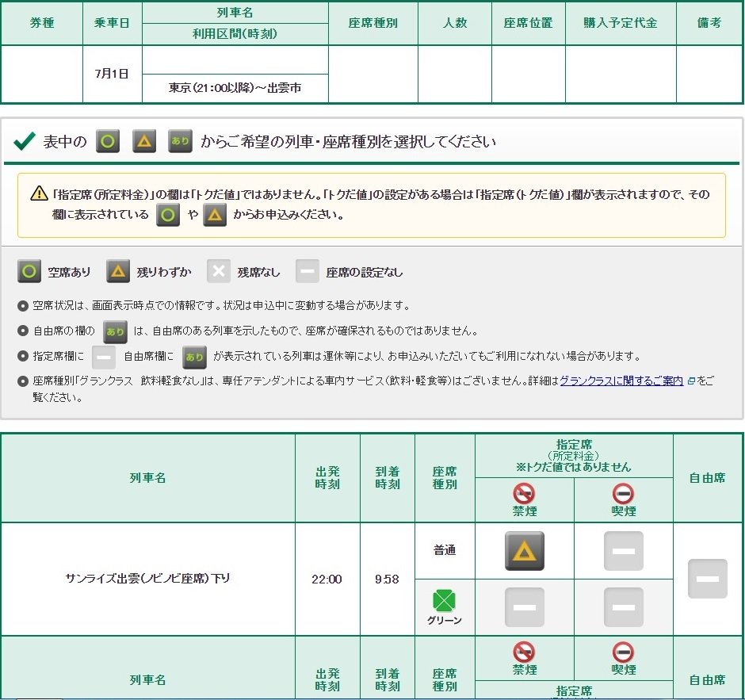Click the 禁煙 no-smoking icon in the first table header
745x700 pixels.
pos(524,494)
